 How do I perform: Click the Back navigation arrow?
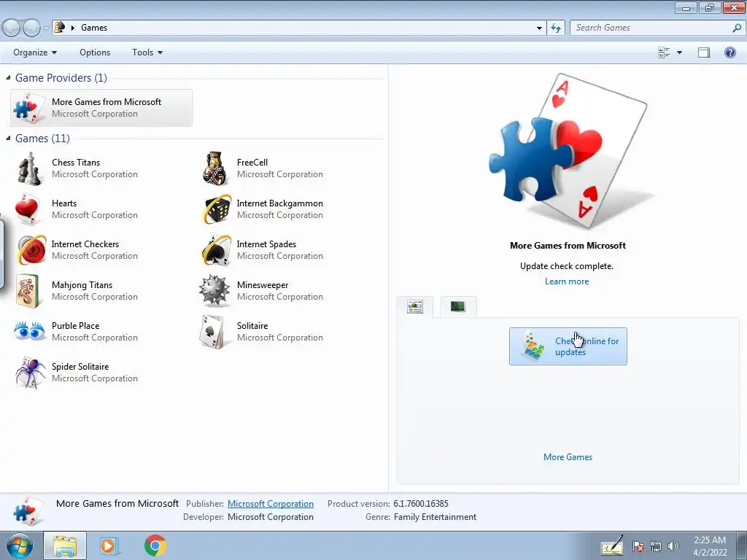11,28
